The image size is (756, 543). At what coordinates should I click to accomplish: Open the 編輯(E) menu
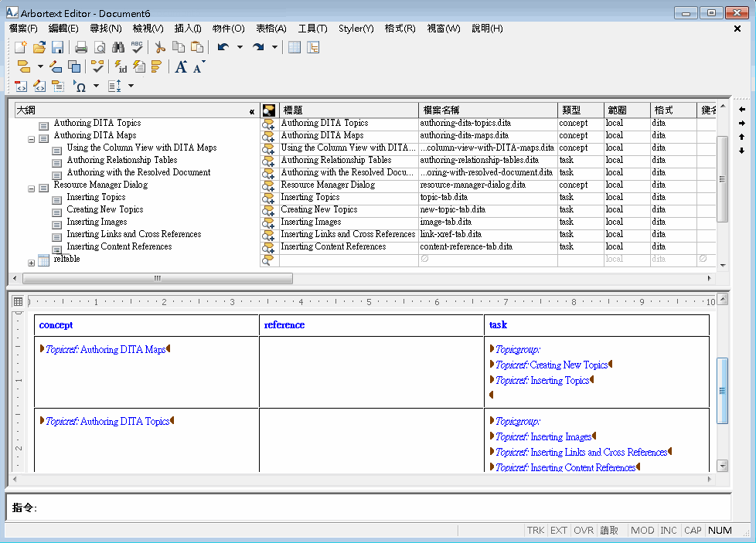pyautogui.click(x=63, y=29)
